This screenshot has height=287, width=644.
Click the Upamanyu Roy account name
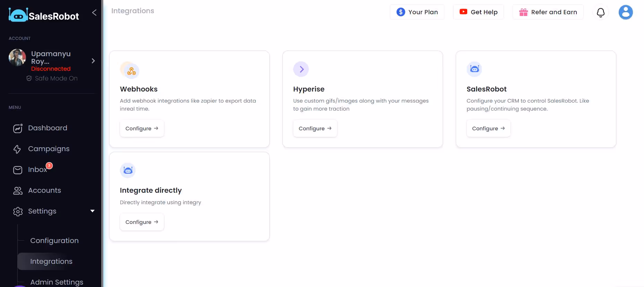pyautogui.click(x=51, y=58)
